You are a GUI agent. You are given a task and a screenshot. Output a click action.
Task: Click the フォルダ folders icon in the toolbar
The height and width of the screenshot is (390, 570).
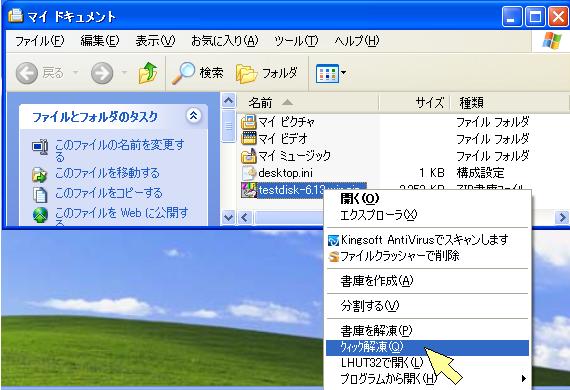(246, 74)
